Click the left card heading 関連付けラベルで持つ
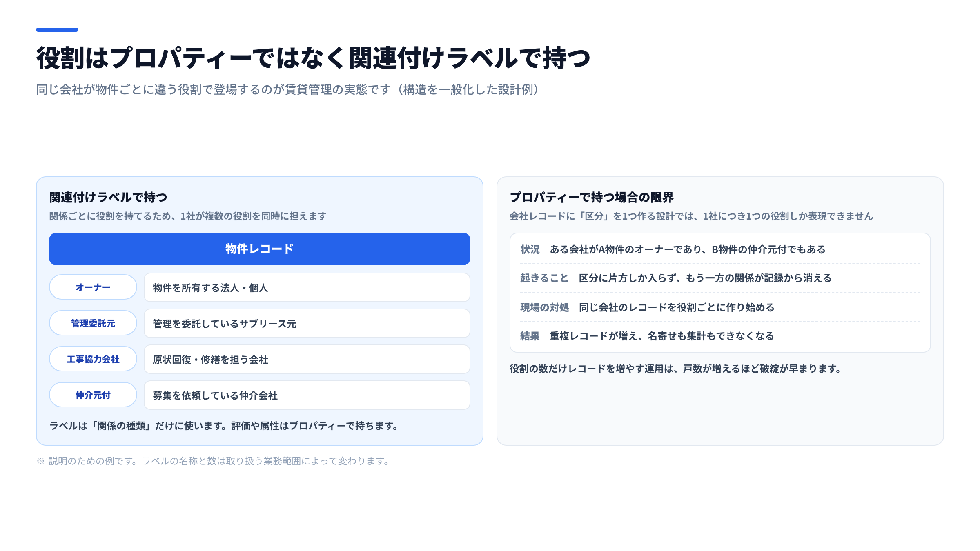This screenshot has width=980, height=551. pos(108,197)
